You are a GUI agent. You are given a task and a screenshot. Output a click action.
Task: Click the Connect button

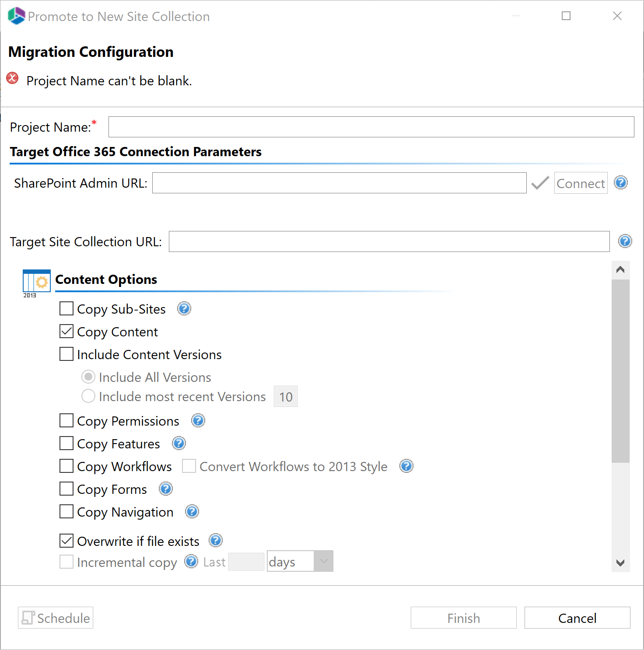click(x=581, y=183)
